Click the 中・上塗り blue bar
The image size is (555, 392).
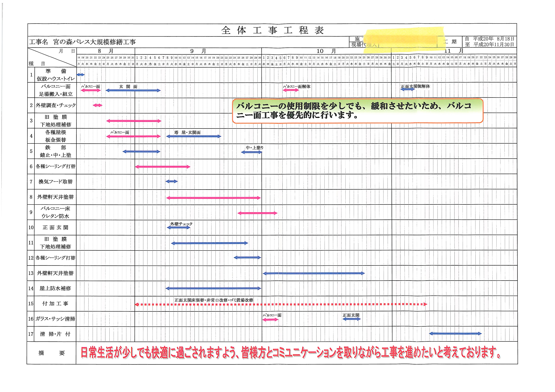pos(251,152)
